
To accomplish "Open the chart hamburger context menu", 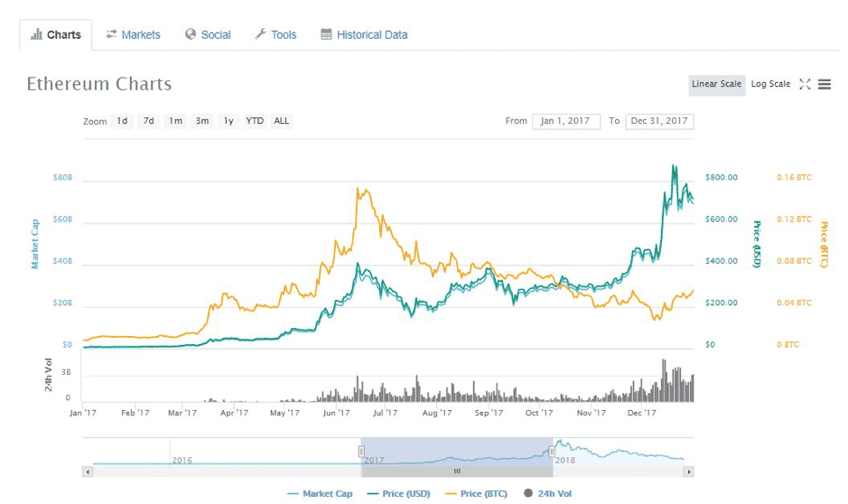I will [825, 84].
